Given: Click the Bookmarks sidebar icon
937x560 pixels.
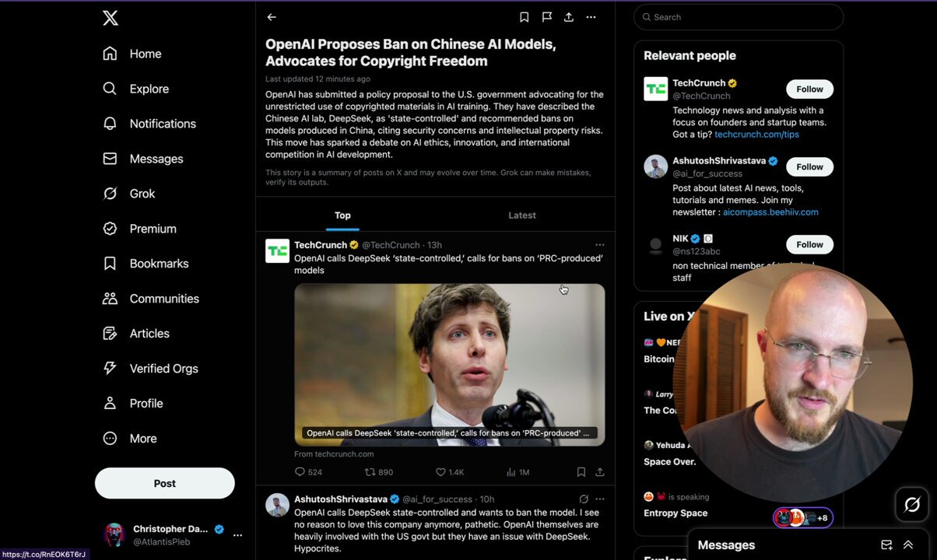Looking at the screenshot, I should pos(110,264).
